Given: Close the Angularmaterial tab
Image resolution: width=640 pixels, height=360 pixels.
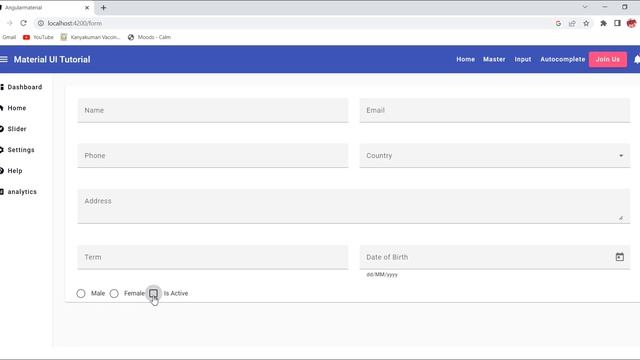Looking at the screenshot, I should click(87, 8).
